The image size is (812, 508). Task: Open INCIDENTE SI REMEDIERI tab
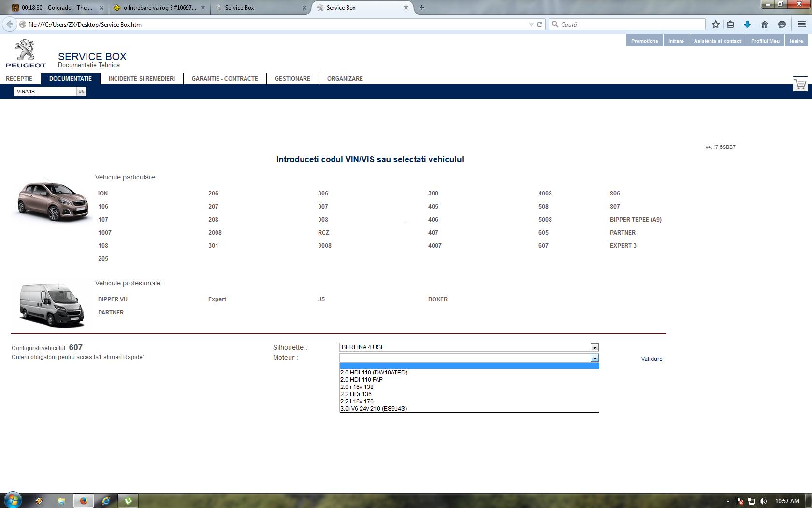[x=142, y=79]
